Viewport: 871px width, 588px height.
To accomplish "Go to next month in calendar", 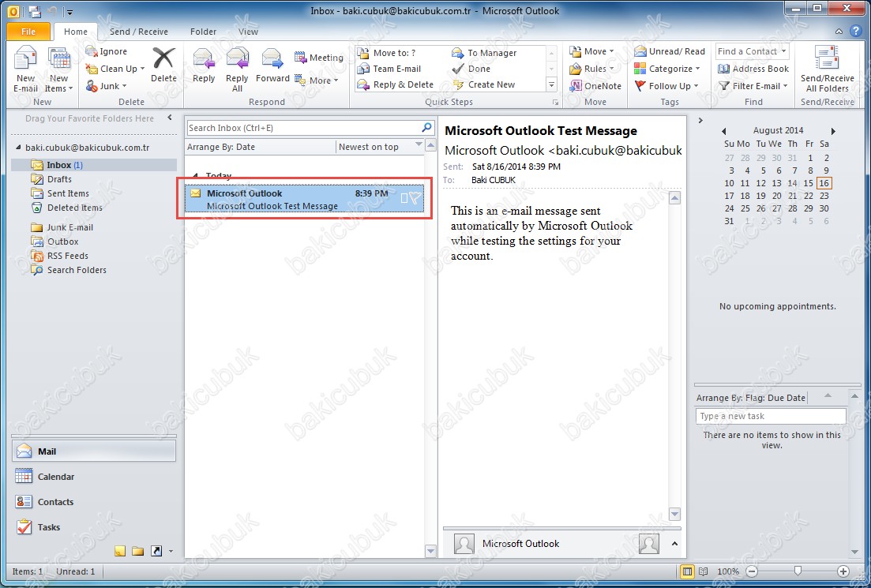I will coord(833,131).
